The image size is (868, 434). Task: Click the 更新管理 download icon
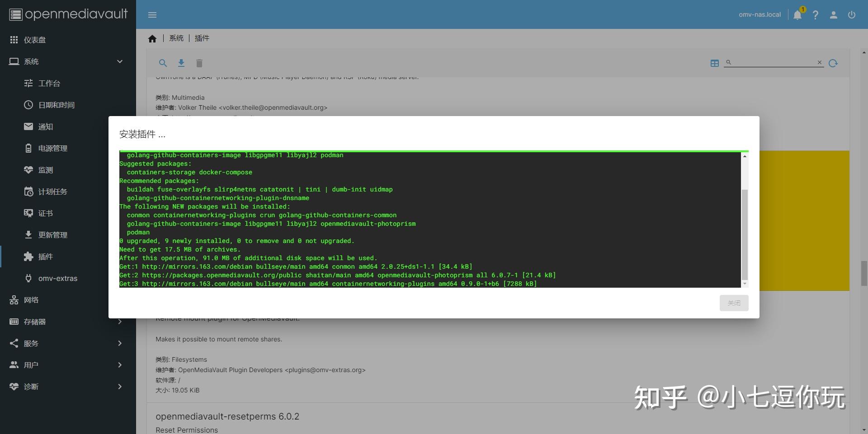pos(28,235)
